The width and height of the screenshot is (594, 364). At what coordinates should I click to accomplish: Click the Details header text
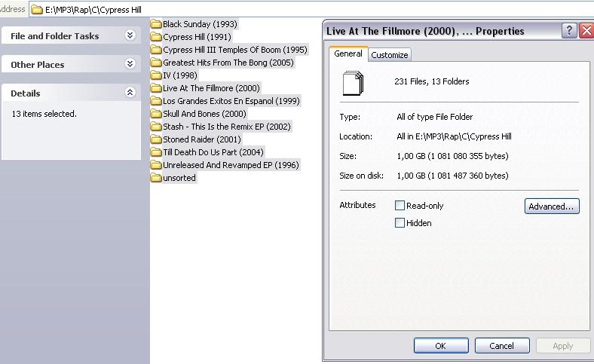tap(26, 93)
